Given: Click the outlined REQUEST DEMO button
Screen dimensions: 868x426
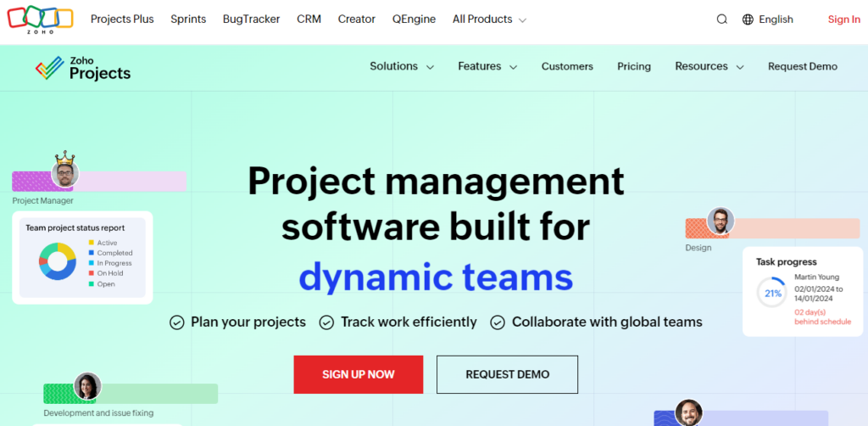Looking at the screenshot, I should pyautogui.click(x=507, y=374).
